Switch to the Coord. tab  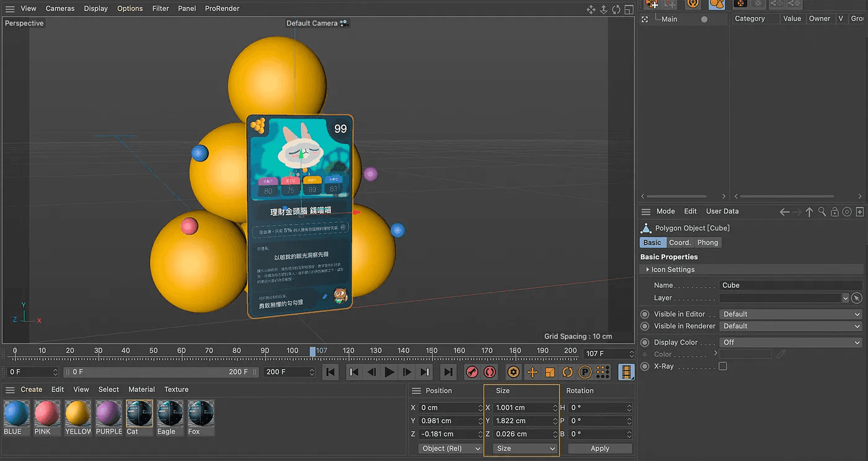[680, 243]
